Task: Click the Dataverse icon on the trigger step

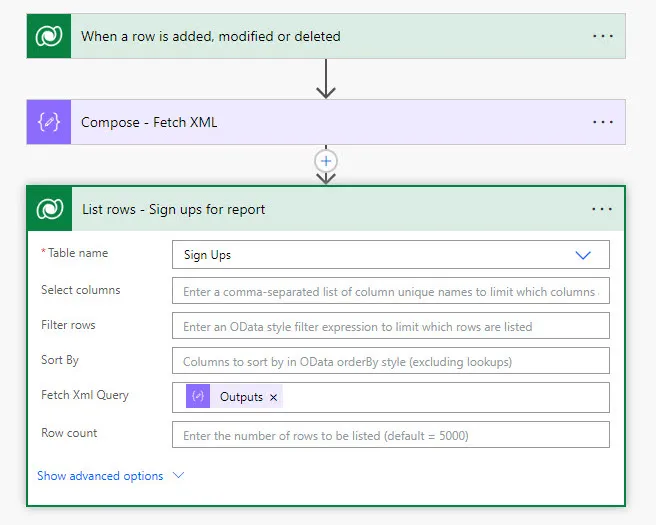Action: 49,36
